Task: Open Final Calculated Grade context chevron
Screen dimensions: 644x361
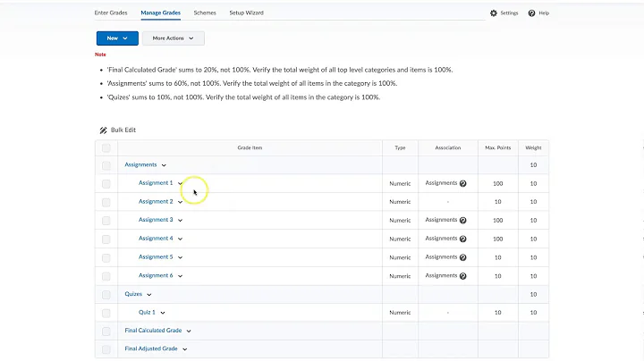Action: [x=189, y=331]
